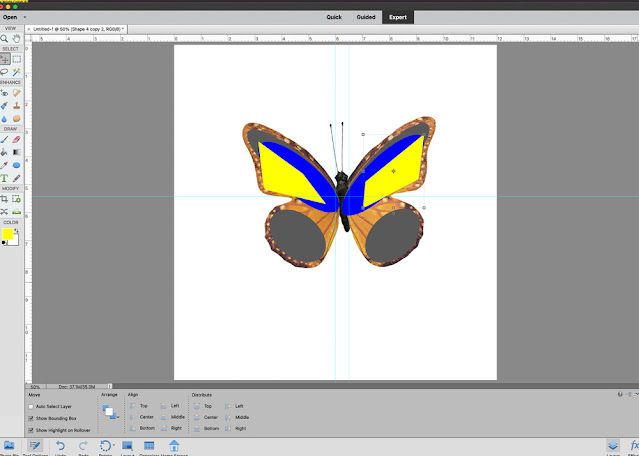Uncheck Show Highlight on Rollover
639x456 pixels.
[x=31, y=430]
